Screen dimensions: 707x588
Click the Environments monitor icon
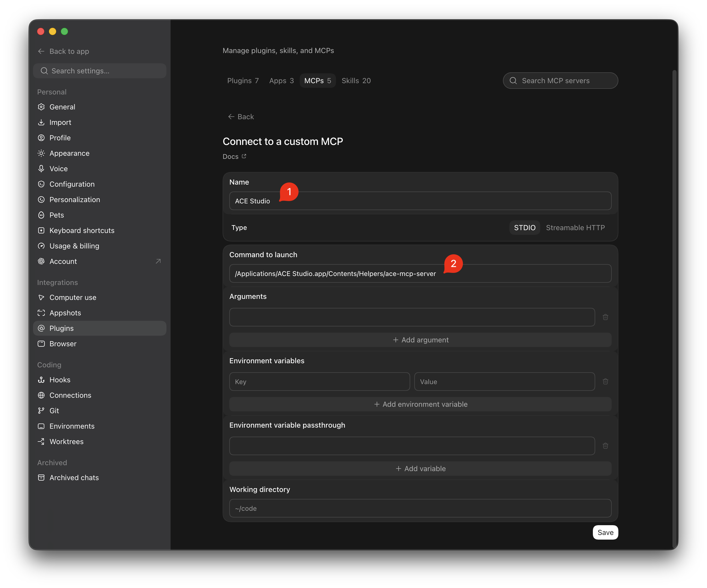pos(41,427)
